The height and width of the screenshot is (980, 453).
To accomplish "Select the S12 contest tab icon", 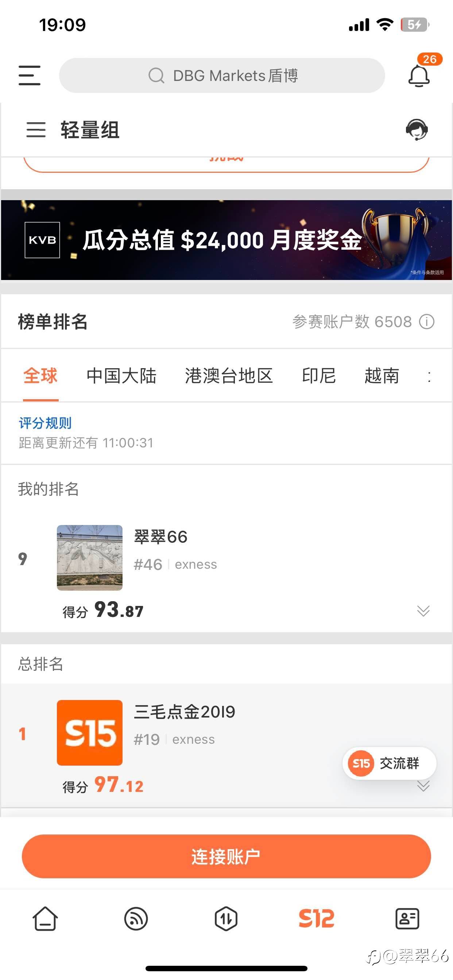I will (316, 919).
